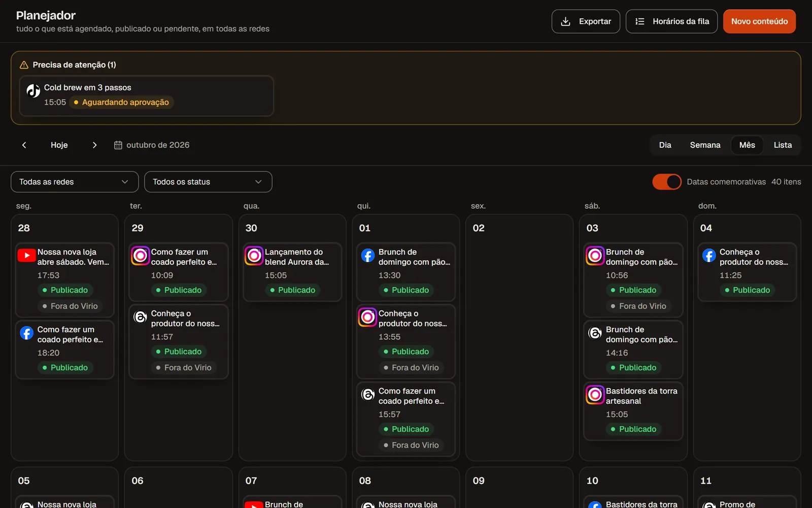812x508 pixels.
Task: Disable the Datas comemorativas switch
Action: pyautogui.click(x=667, y=182)
